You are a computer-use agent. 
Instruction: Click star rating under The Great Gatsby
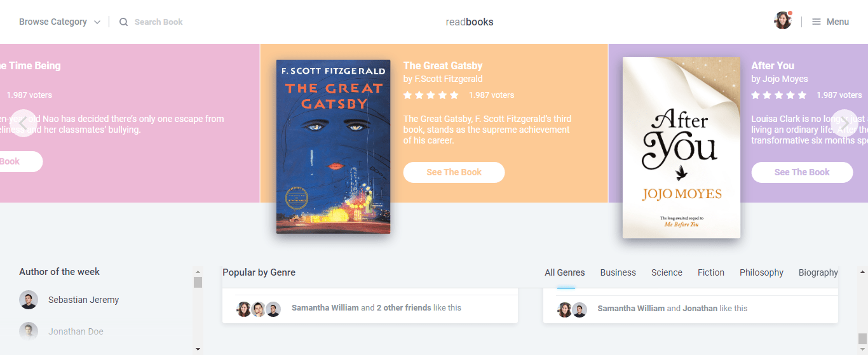click(431, 95)
